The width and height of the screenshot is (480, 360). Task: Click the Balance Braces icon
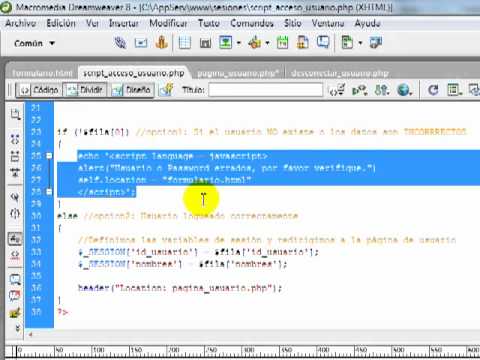[15, 214]
